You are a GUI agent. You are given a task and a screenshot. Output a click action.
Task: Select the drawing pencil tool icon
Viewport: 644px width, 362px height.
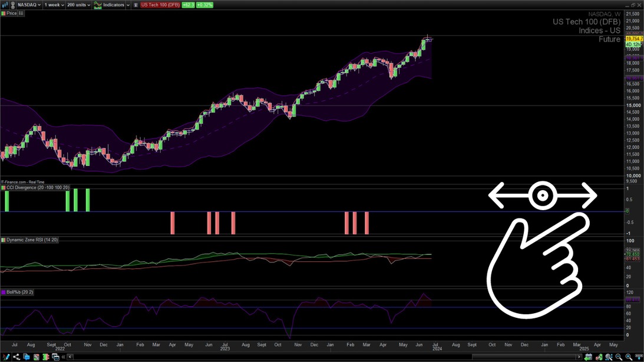point(6,357)
